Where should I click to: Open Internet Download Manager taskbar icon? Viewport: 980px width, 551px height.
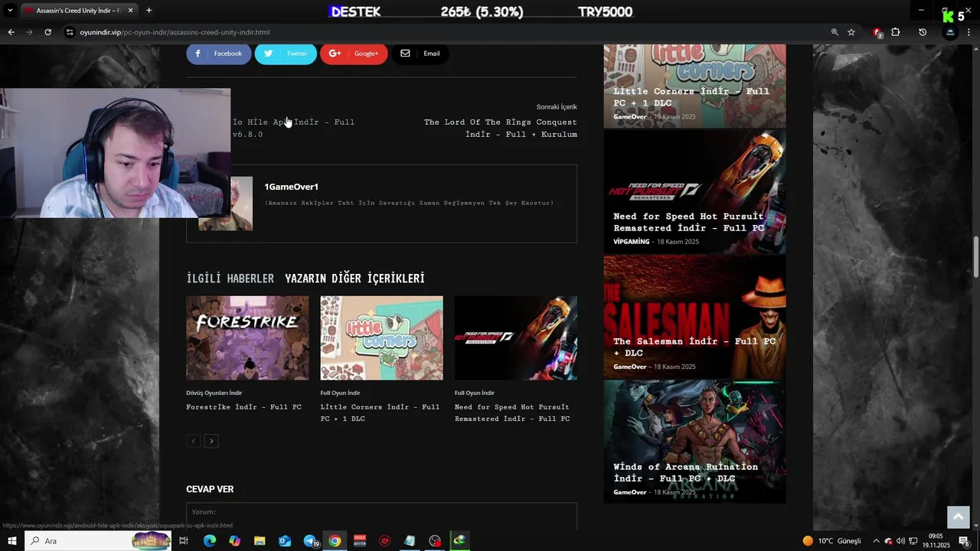point(459,541)
